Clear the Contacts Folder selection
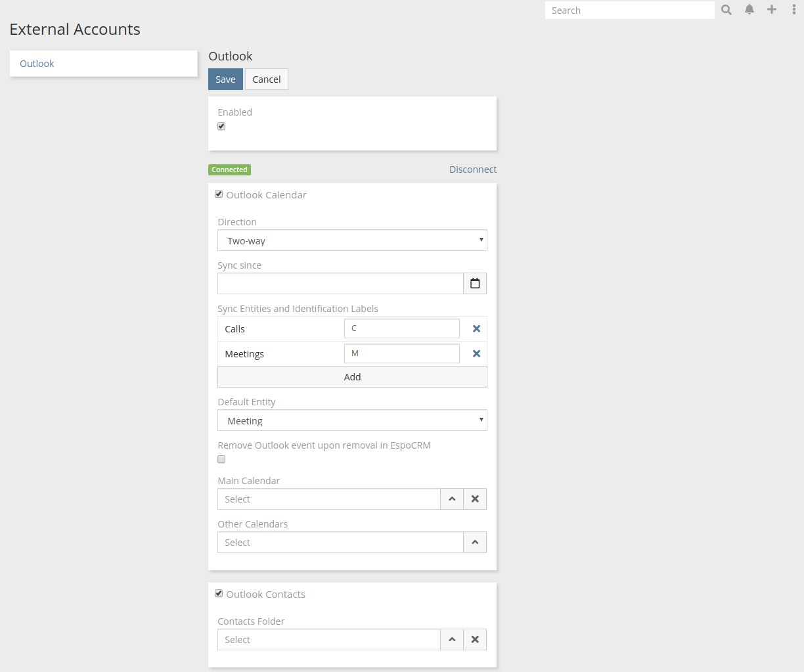804x672 pixels. pos(475,640)
